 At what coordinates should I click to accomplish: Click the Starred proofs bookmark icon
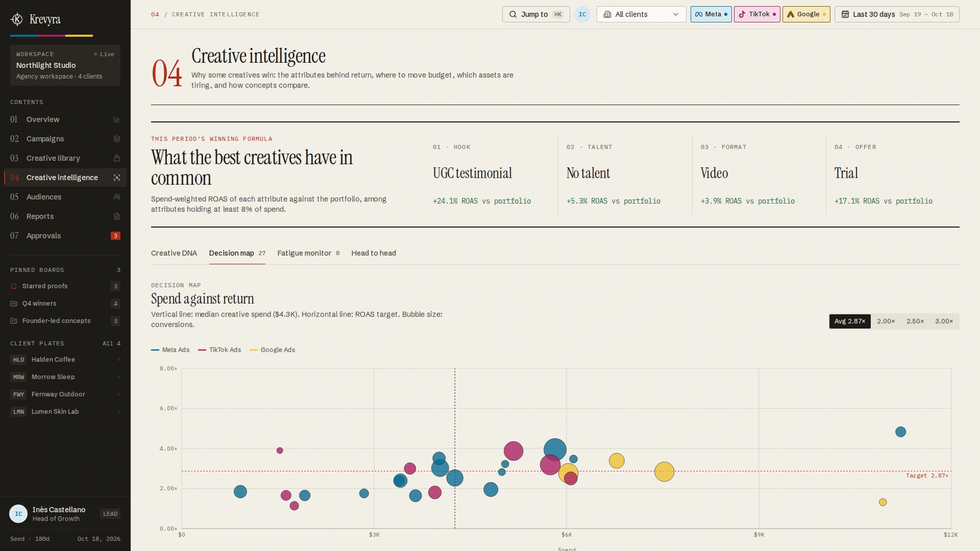coord(14,286)
